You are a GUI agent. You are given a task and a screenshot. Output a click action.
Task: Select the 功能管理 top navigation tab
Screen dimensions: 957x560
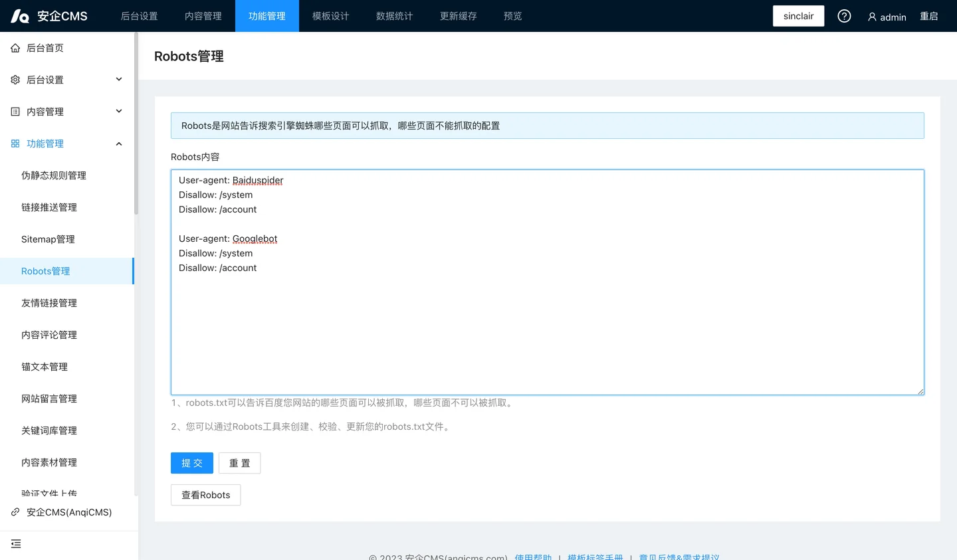coord(267,16)
